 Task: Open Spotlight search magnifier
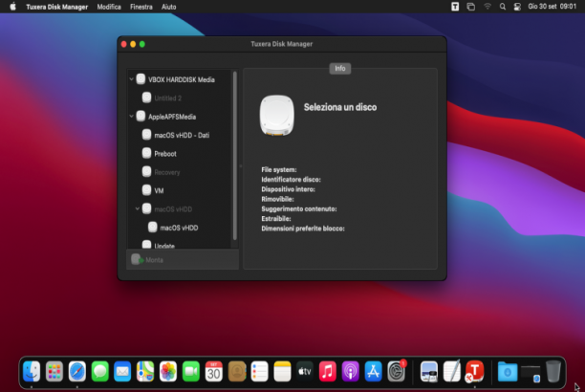pos(503,7)
